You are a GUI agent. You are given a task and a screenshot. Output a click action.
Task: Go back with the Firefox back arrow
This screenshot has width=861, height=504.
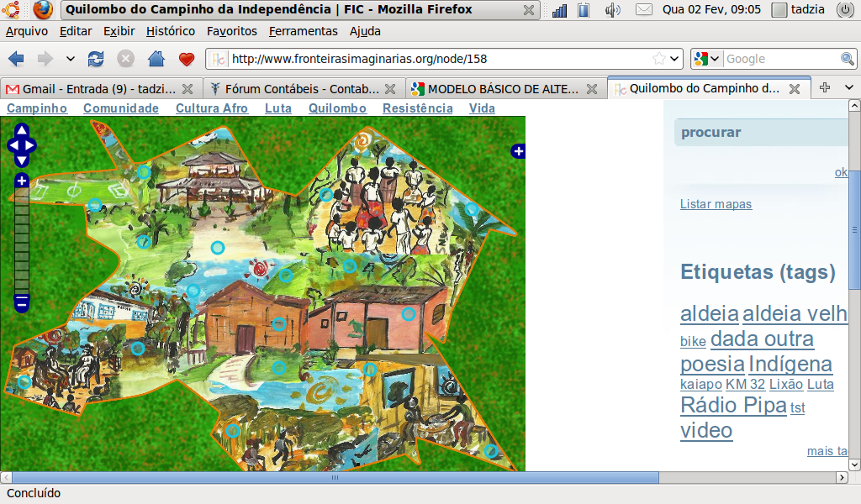[17, 59]
